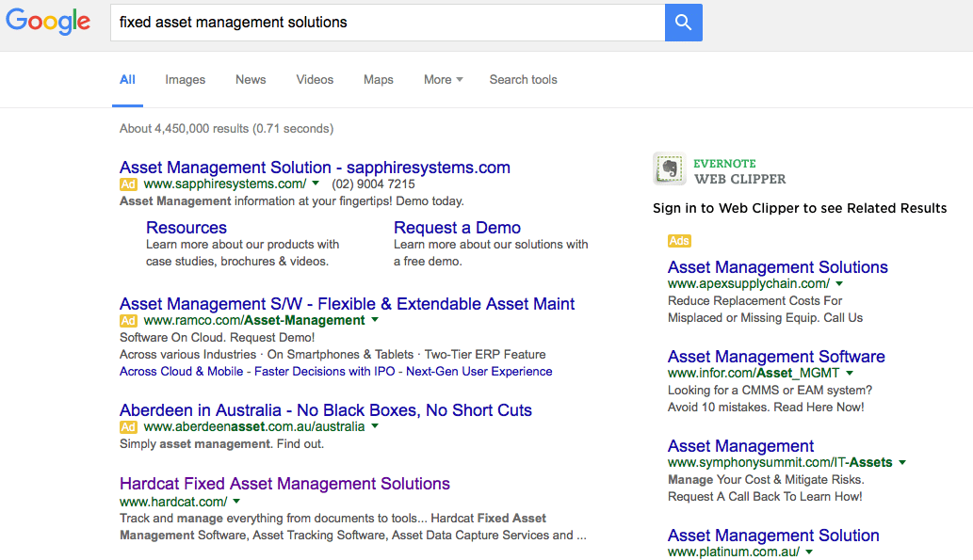The image size is (973, 560).
Task: Open the Maps tab
Action: tap(379, 79)
